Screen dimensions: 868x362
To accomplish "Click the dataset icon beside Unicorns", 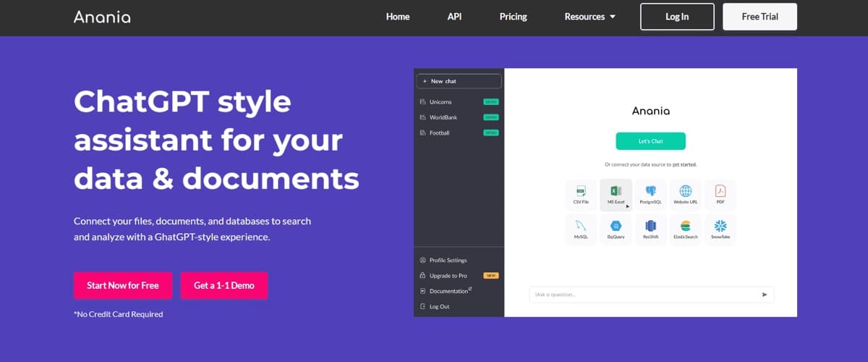I will pos(422,102).
